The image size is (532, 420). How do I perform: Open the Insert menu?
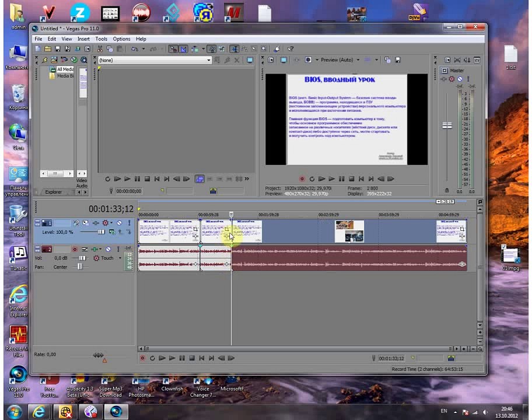tap(83, 39)
